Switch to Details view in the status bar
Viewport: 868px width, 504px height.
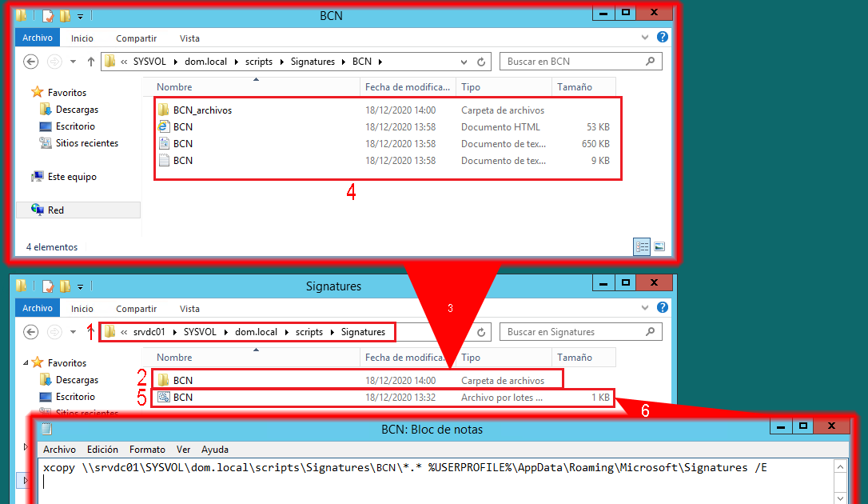click(642, 246)
